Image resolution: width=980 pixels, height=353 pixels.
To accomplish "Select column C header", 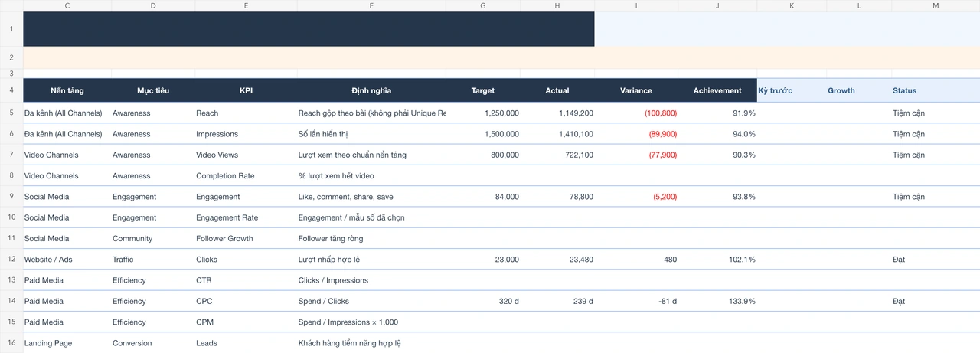I will tap(67, 5).
